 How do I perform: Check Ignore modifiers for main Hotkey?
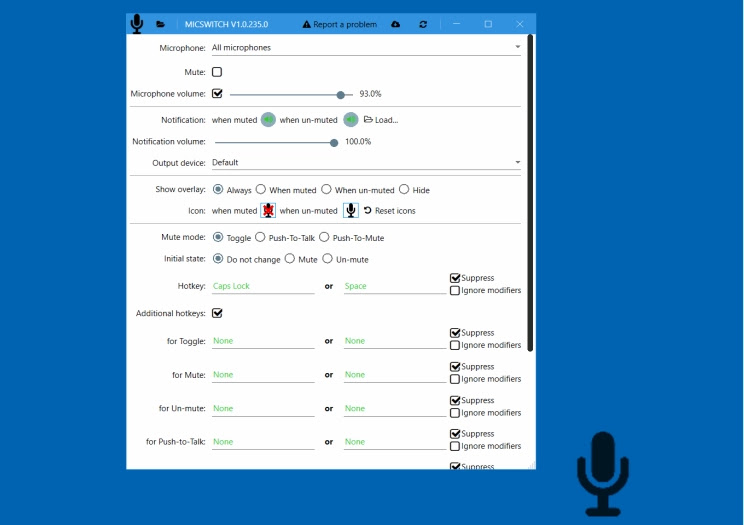click(455, 291)
